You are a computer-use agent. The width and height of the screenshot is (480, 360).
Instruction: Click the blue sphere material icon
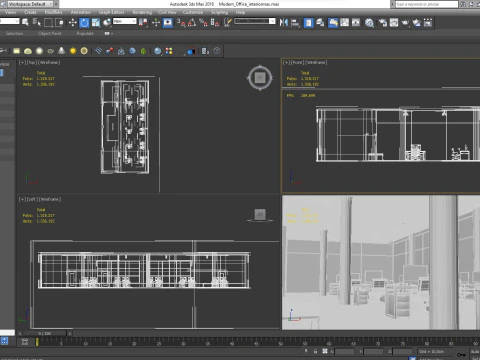coord(157,51)
